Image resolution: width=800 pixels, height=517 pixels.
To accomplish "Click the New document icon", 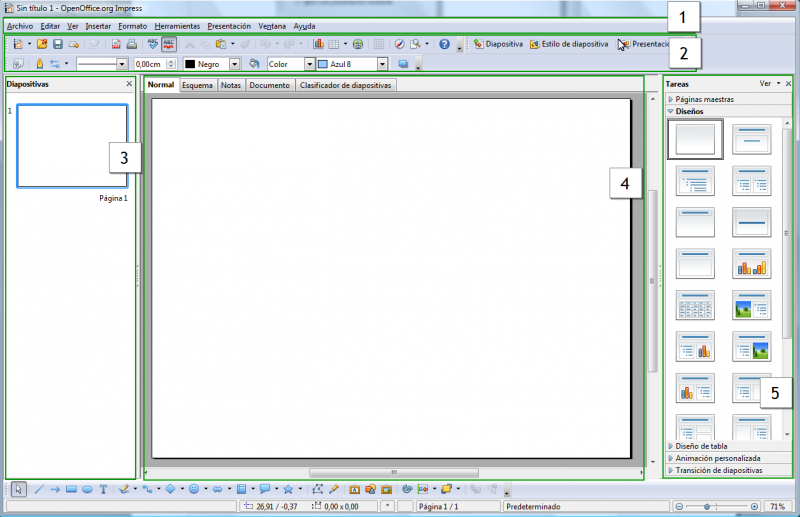I will coord(18,44).
